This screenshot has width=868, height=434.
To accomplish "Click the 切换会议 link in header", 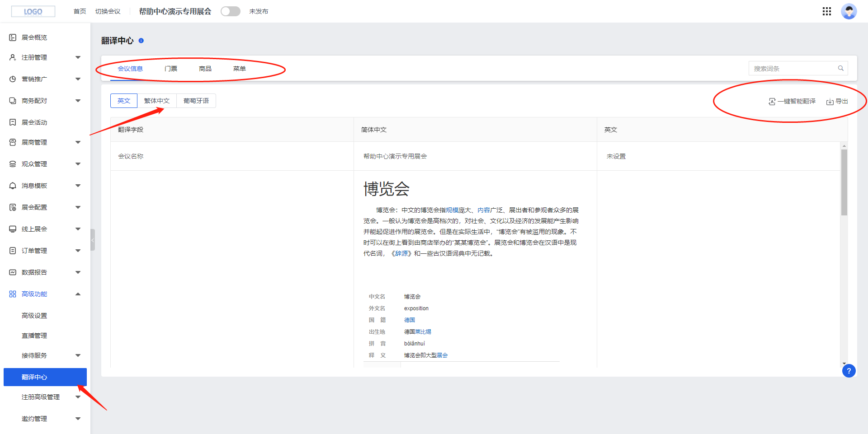I will [108, 11].
